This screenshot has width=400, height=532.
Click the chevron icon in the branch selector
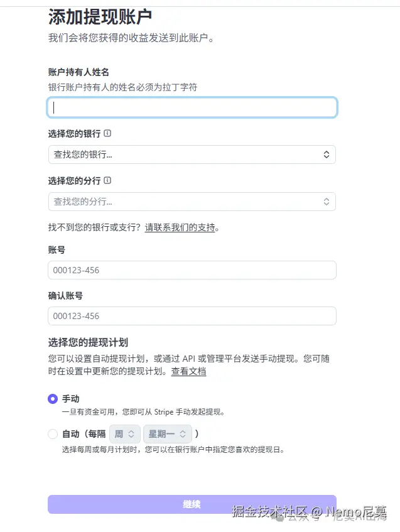tap(326, 202)
